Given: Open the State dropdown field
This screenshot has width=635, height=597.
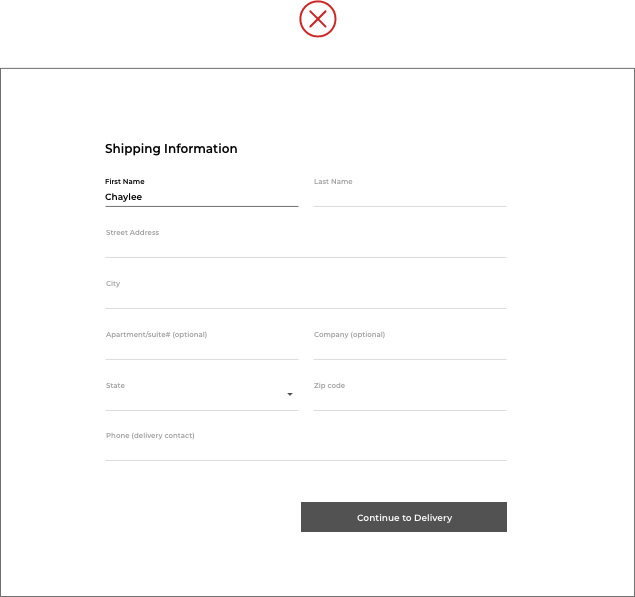Looking at the screenshot, I should [202, 396].
